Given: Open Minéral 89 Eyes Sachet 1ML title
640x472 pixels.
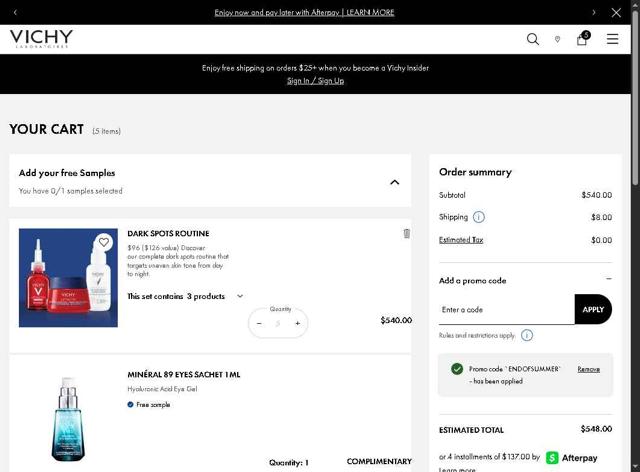Looking at the screenshot, I should [184, 374].
